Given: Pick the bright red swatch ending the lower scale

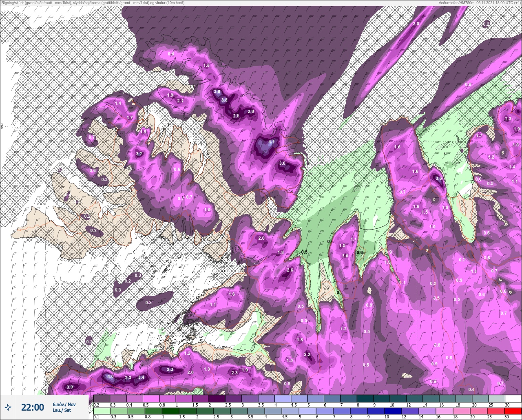Looking at the screenshot, I should tap(513, 411).
